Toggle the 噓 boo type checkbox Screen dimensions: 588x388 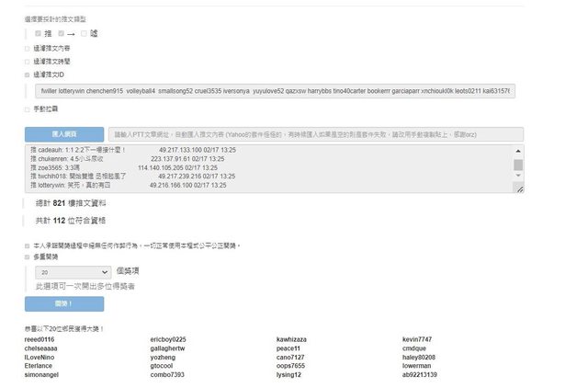(84, 33)
